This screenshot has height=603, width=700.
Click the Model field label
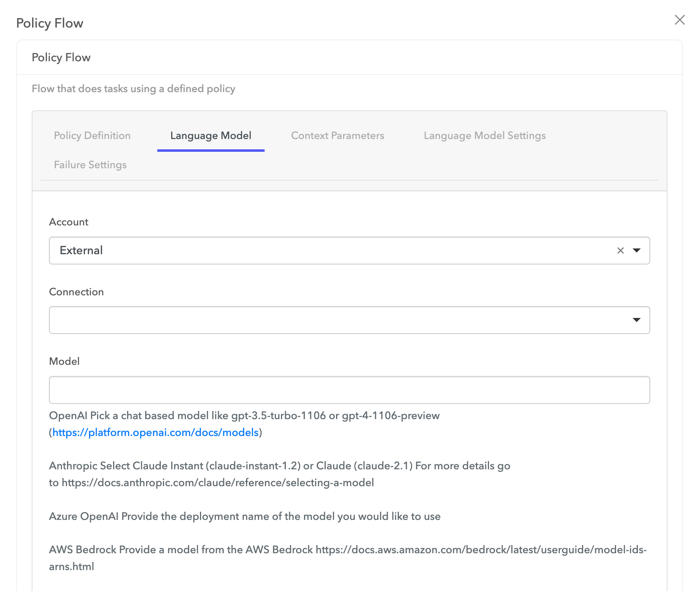click(64, 362)
